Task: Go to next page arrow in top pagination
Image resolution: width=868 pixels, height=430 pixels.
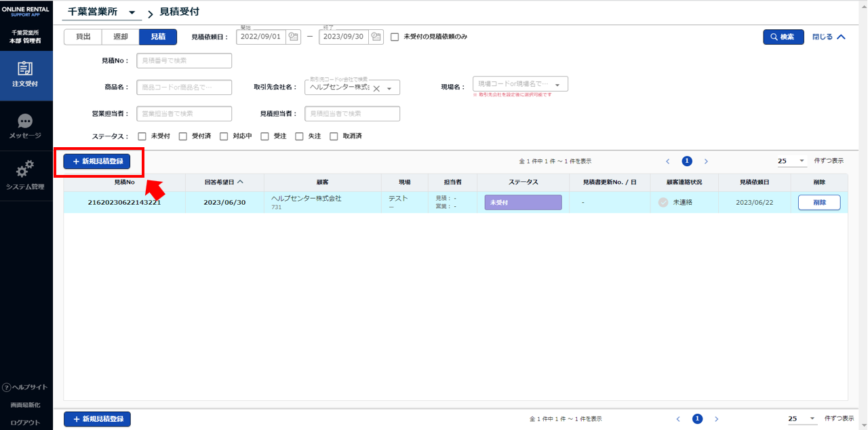Action: [x=706, y=161]
